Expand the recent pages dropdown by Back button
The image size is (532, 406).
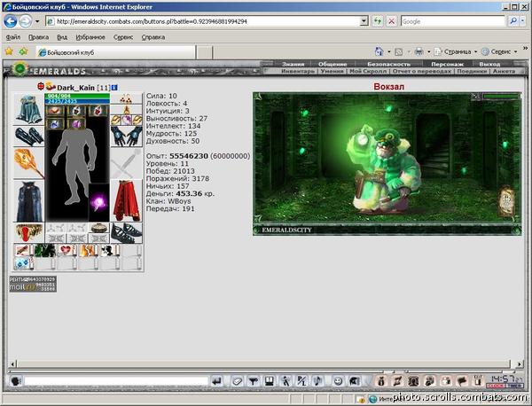37,21
